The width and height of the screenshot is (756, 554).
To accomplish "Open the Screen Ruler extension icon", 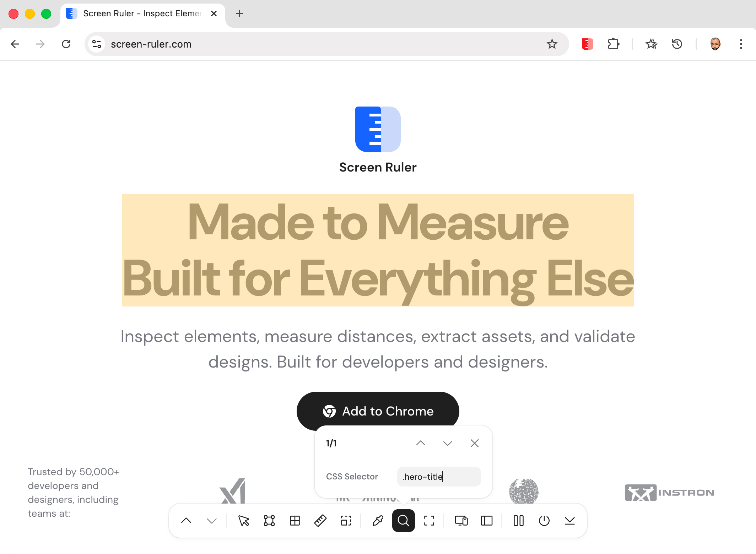I will tap(588, 44).
